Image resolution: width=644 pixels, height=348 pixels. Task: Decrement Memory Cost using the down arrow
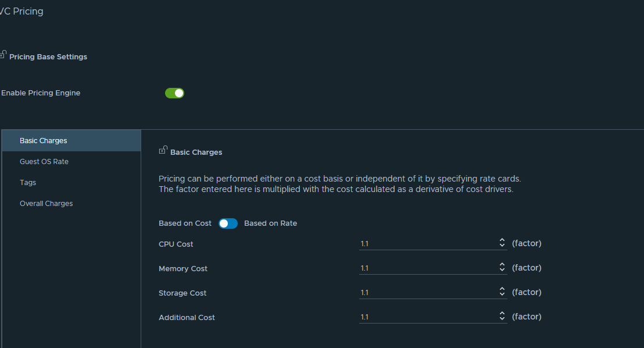(x=502, y=271)
